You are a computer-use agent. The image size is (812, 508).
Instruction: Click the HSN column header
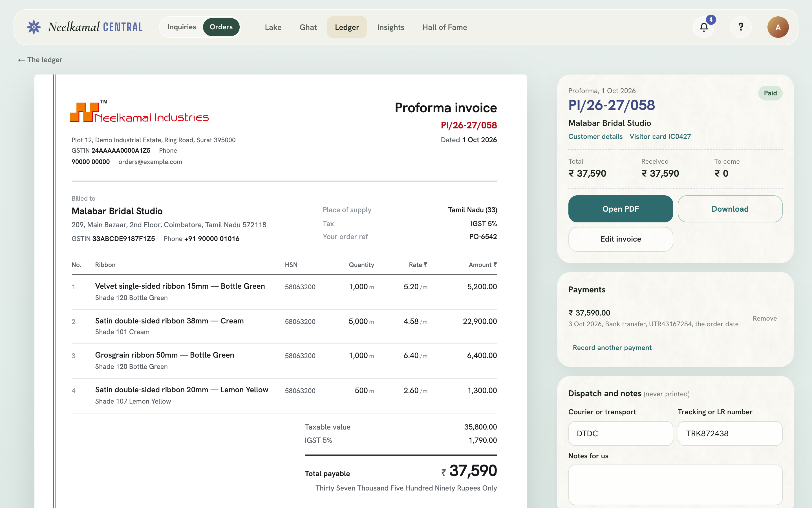click(291, 265)
